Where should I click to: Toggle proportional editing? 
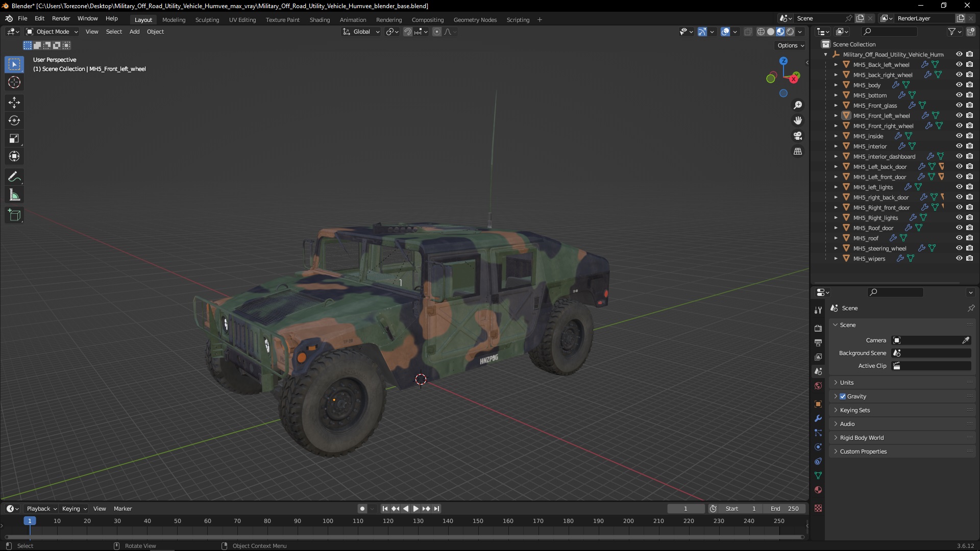pos(437,32)
